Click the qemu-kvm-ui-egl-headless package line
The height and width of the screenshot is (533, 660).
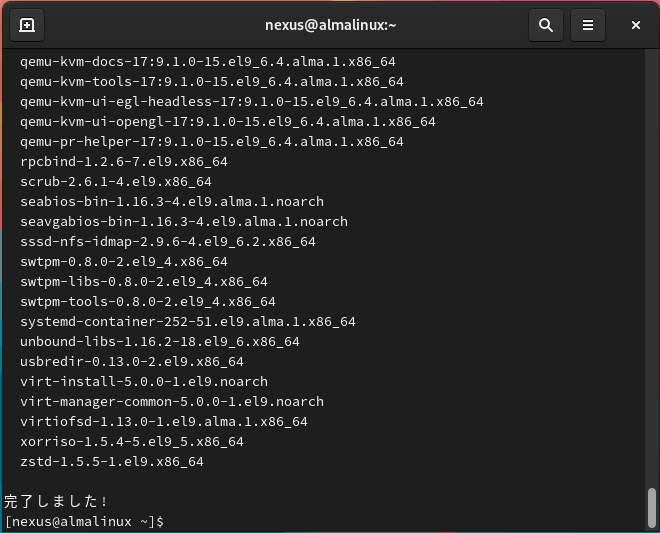pyautogui.click(x=251, y=101)
